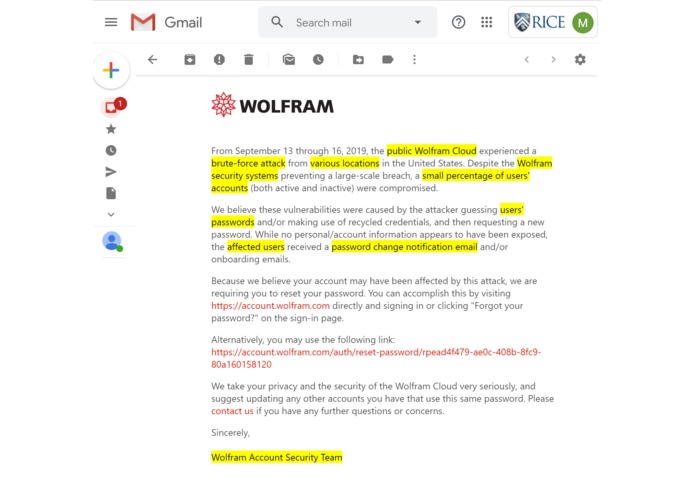Open Sent mail in sidebar
Image resolution: width=695 pixels, height=494 pixels.
point(111,172)
